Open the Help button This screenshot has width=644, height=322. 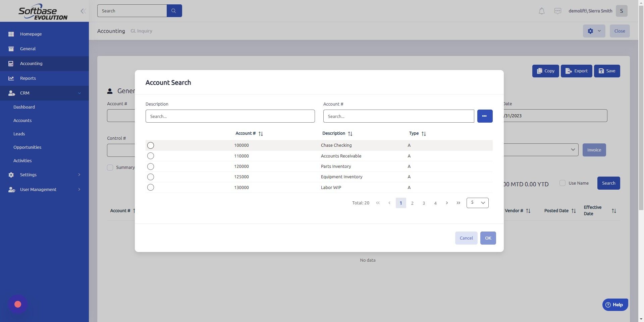(x=615, y=305)
